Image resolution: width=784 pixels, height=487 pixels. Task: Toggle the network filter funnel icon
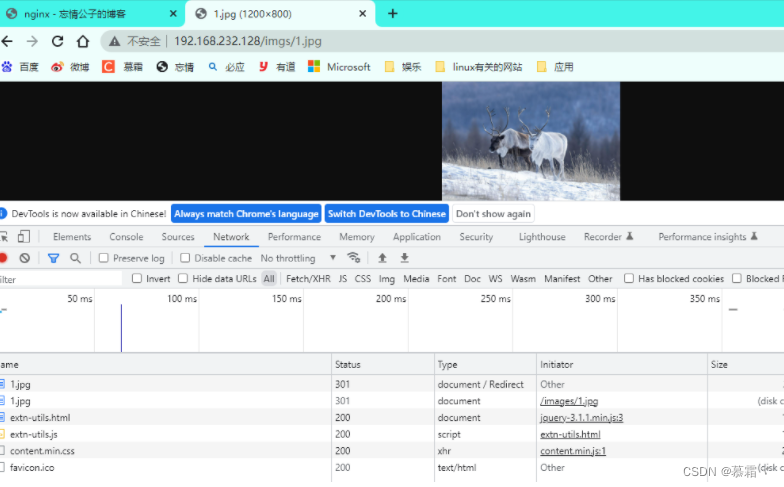pos(53,258)
